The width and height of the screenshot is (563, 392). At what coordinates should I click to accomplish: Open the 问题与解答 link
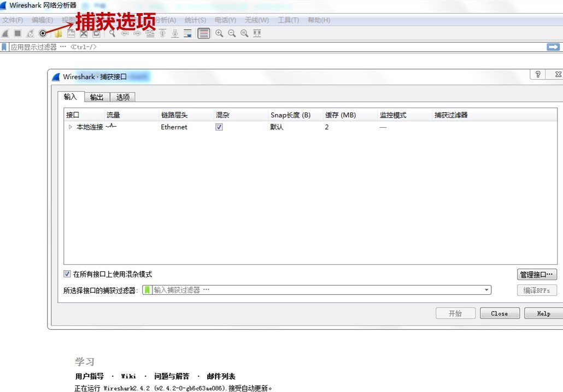tap(172, 376)
